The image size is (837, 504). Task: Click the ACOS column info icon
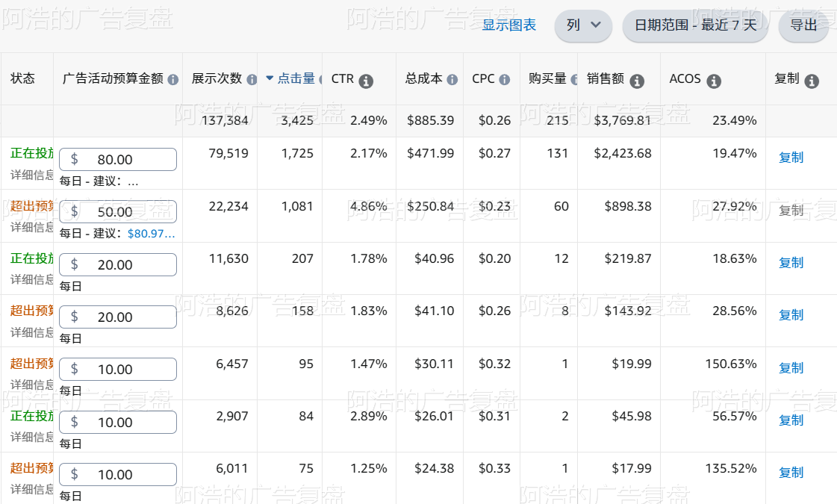714,81
